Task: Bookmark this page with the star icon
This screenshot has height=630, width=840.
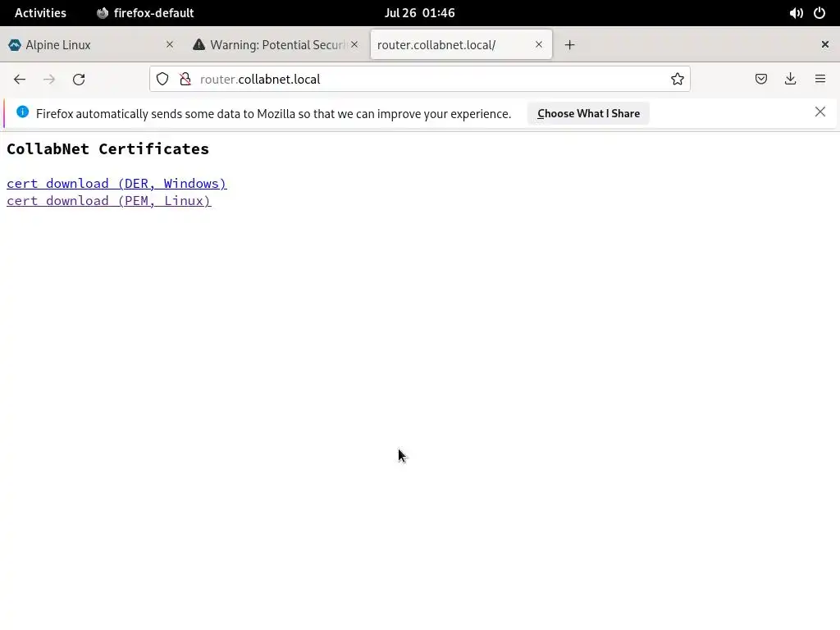Action: pyautogui.click(x=677, y=80)
